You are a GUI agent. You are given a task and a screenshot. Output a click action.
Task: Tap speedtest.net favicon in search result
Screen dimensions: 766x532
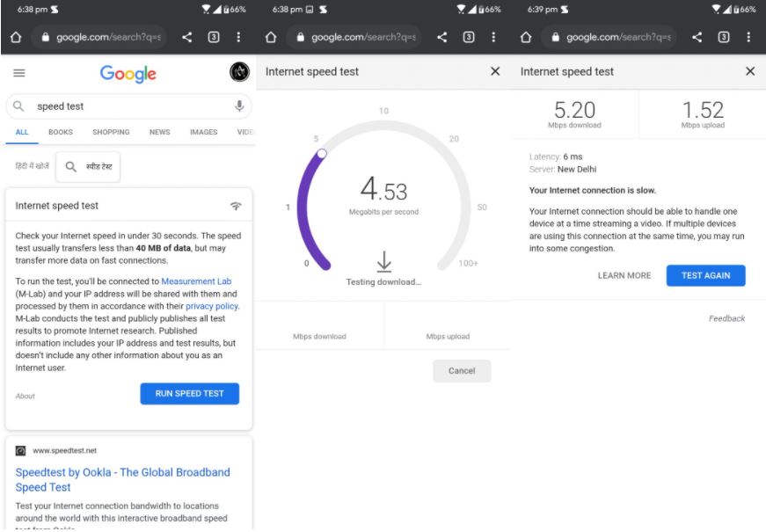20,450
